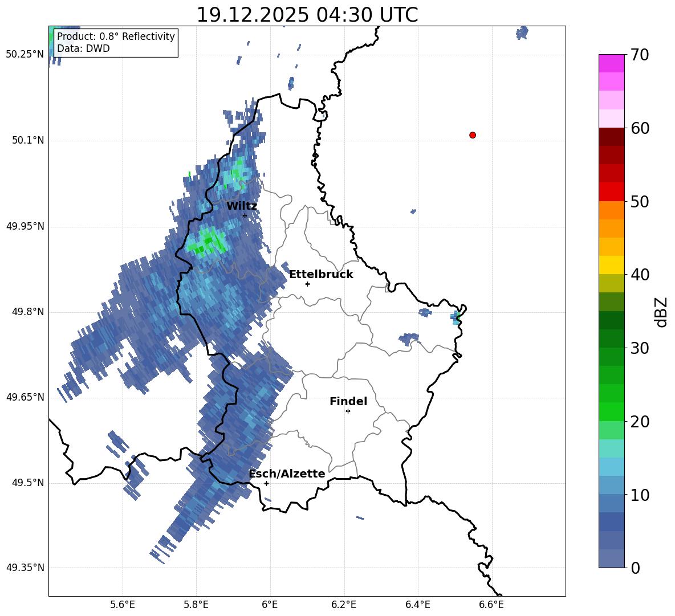Click the 49.35°N latitude label
This screenshot has width=675, height=616.
pos(25,568)
